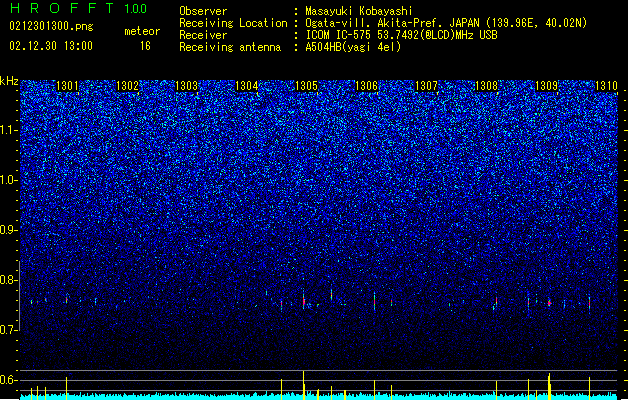
Task: Click the 0.9 frequency axis label
Action: (x=8, y=230)
